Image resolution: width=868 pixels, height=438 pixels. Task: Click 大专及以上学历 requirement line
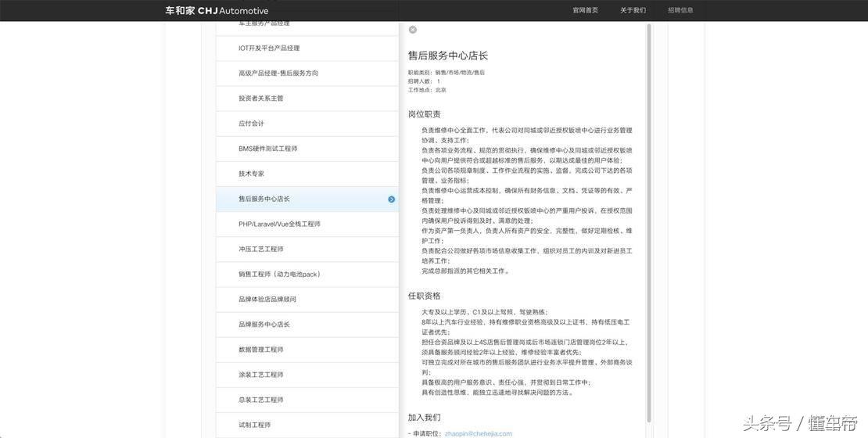tap(485, 312)
